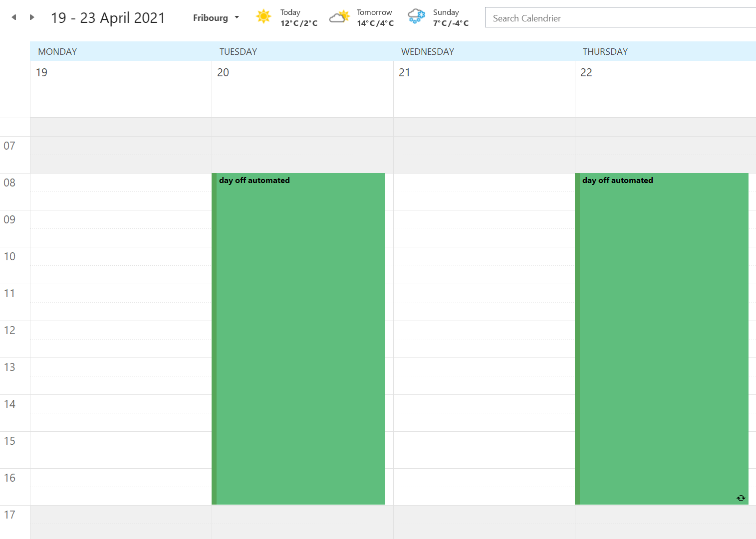This screenshot has width=756, height=539.
Task: Click the recurrence icon on Thursday's event
Action: point(741,498)
